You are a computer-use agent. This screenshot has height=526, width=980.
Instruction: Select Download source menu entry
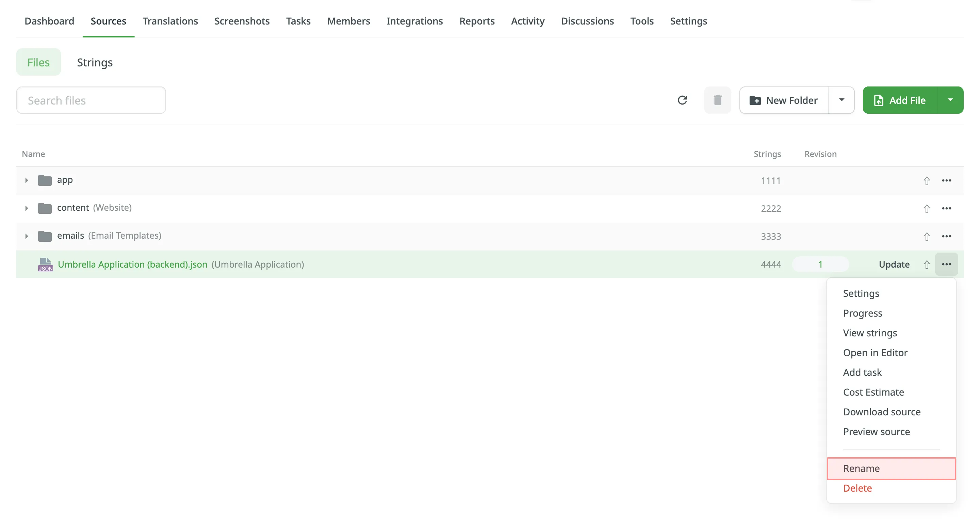pyautogui.click(x=881, y=412)
